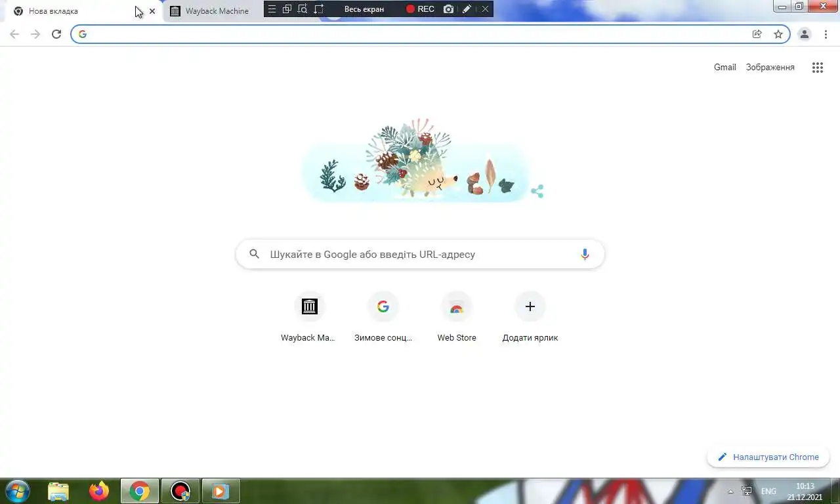
Task: Go back with the browser back arrow
Action: pyautogui.click(x=14, y=34)
